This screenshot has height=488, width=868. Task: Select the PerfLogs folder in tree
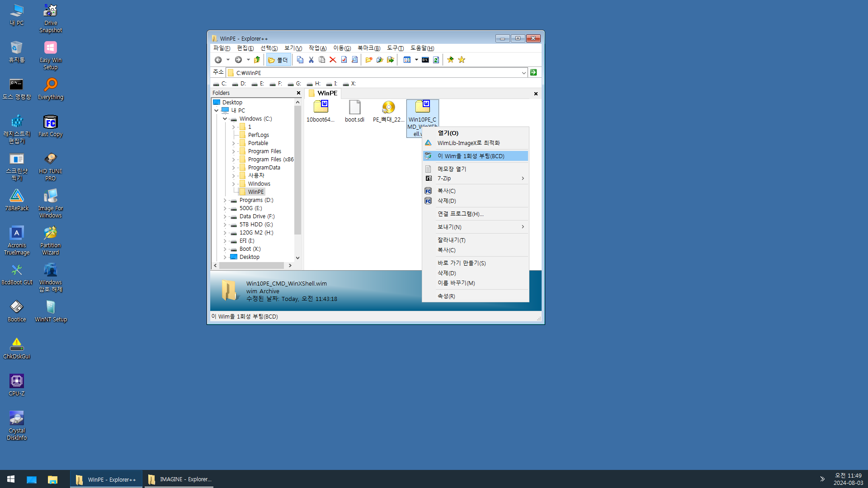[x=258, y=135]
